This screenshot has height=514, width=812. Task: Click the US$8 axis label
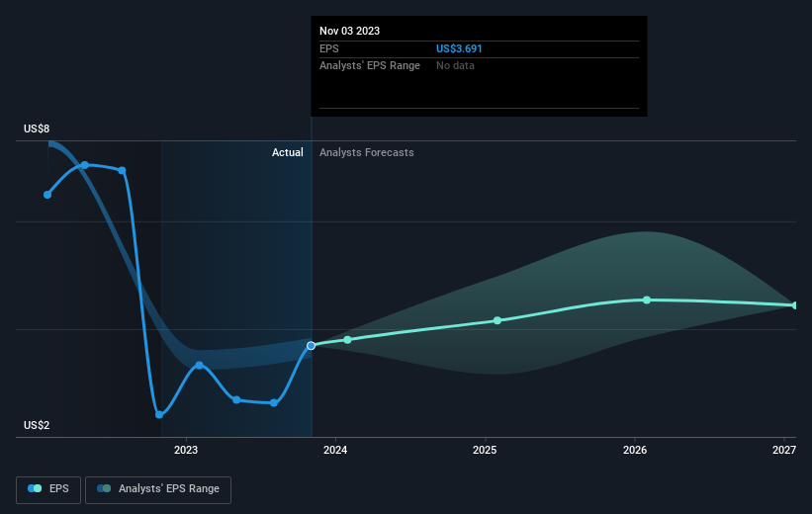point(37,128)
